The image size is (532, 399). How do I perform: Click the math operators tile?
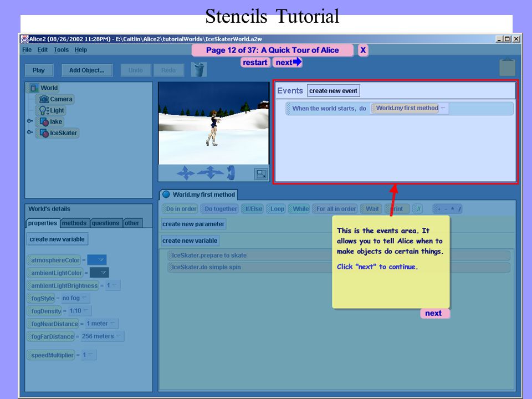(x=447, y=209)
